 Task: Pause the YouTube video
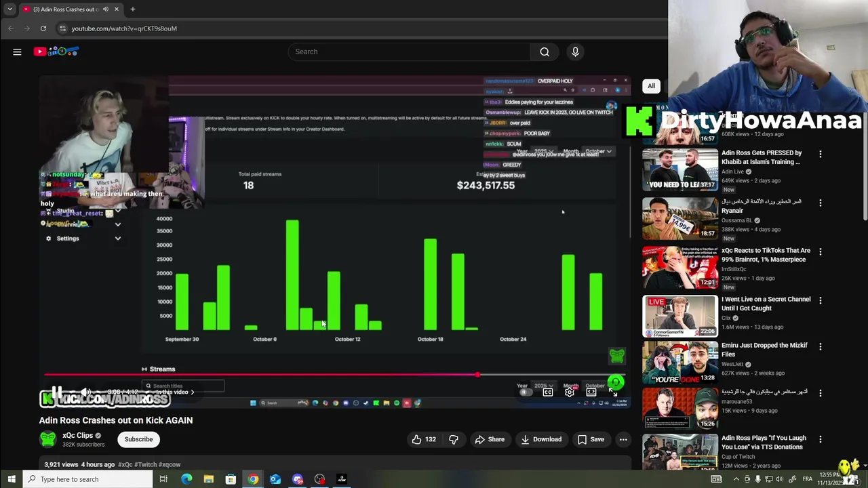[x=57, y=392]
